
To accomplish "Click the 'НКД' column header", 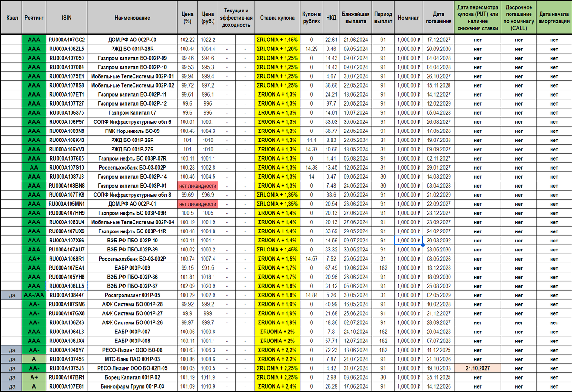I will point(330,18).
